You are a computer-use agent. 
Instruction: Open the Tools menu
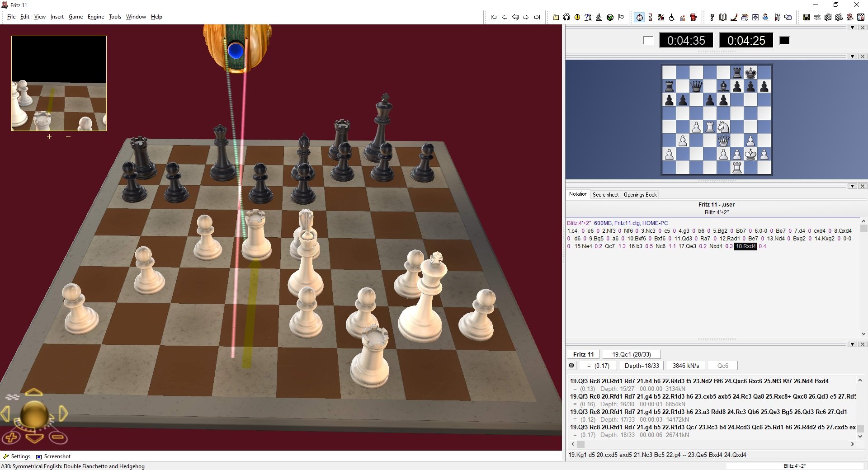115,17
